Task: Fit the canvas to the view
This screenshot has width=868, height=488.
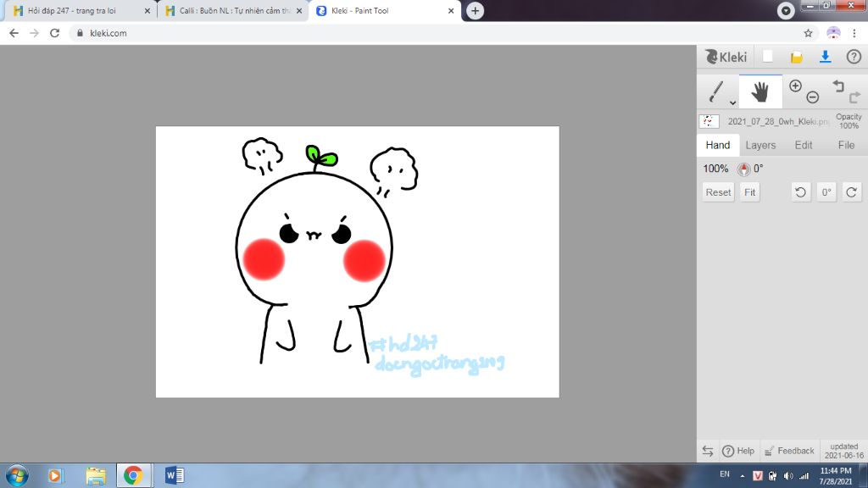Action: 749,192
